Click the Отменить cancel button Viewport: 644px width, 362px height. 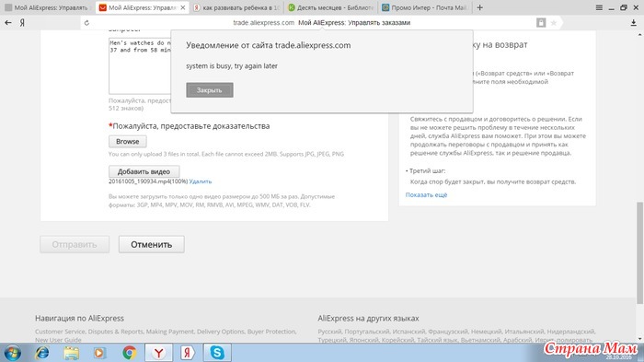(151, 244)
